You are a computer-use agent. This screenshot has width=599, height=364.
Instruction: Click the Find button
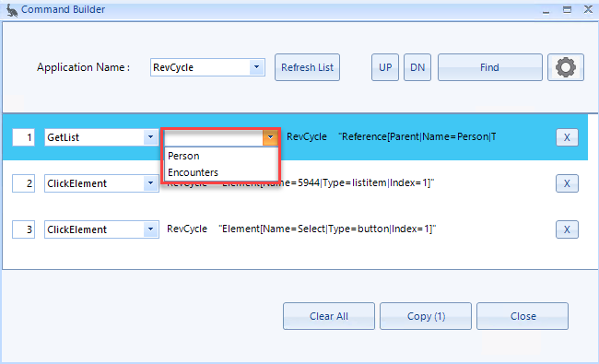489,67
